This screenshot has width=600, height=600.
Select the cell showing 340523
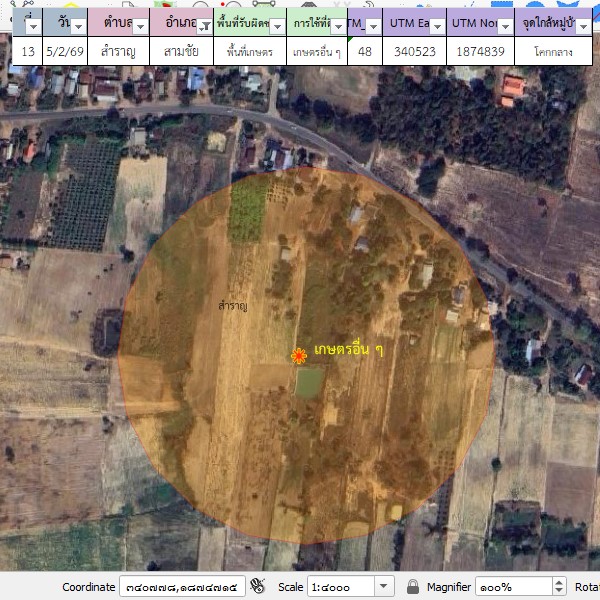click(x=414, y=51)
